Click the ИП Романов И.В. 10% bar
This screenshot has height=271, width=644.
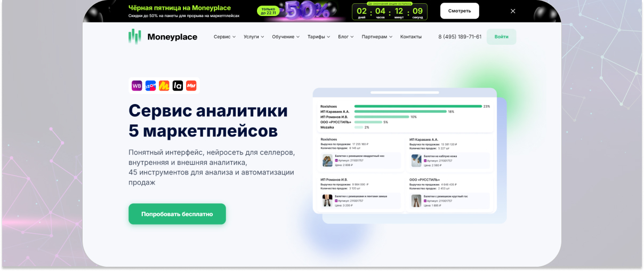[382, 117]
